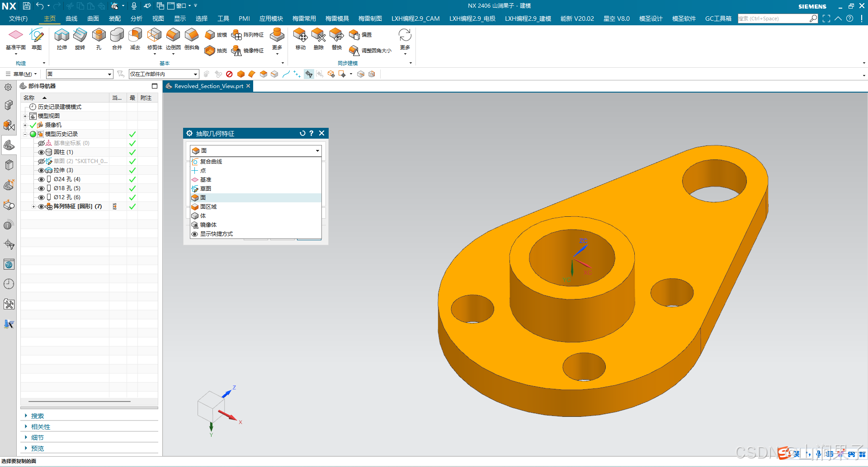Select the 旋转 revolve tool
The image size is (868, 467).
[x=80, y=39]
